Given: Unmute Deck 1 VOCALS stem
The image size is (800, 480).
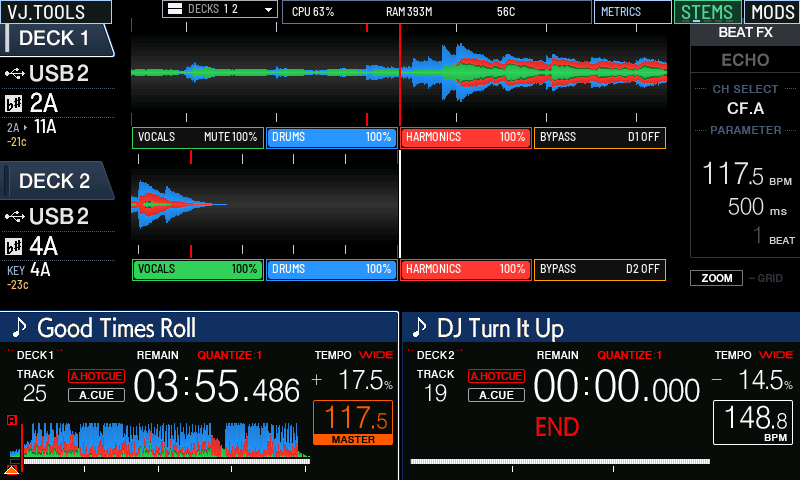Looking at the screenshot, I should tap(198, 138).
